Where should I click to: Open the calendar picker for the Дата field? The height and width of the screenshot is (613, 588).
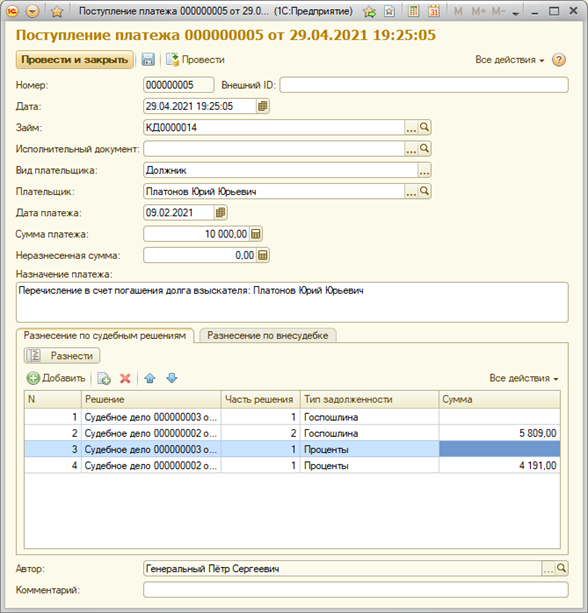(x=263, y=106)
